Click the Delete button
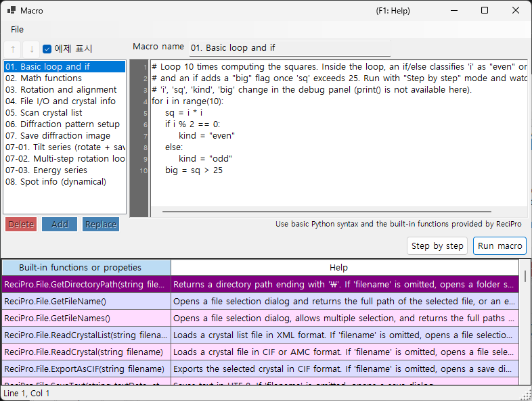Screen dimensions: 532x401 (x=21, y=224)
